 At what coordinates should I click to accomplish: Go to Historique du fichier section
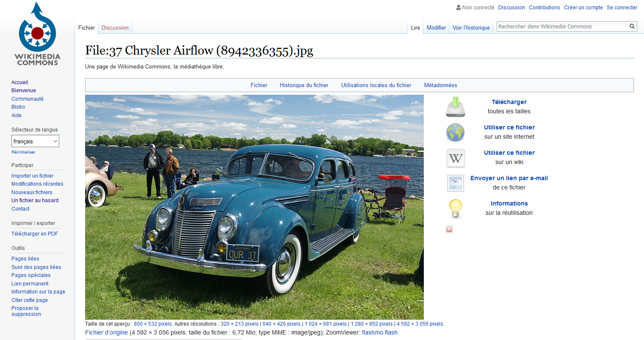(304, 85)
